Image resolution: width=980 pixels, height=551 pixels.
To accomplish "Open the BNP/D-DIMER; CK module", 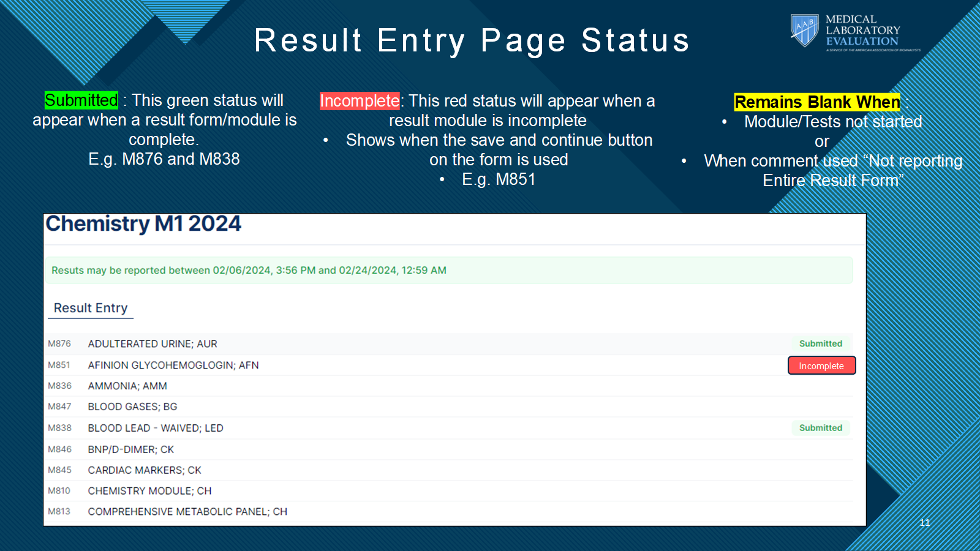I will point(131,450).
